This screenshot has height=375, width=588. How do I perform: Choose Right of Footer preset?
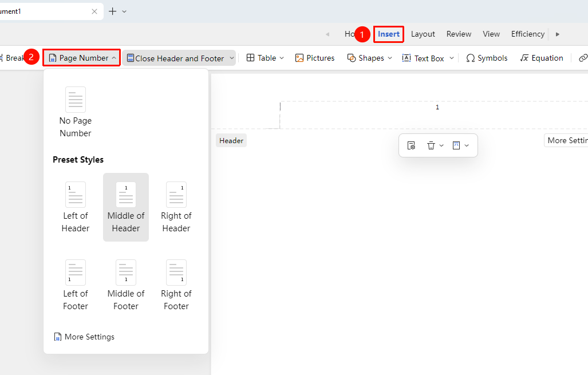coord(176,285)
